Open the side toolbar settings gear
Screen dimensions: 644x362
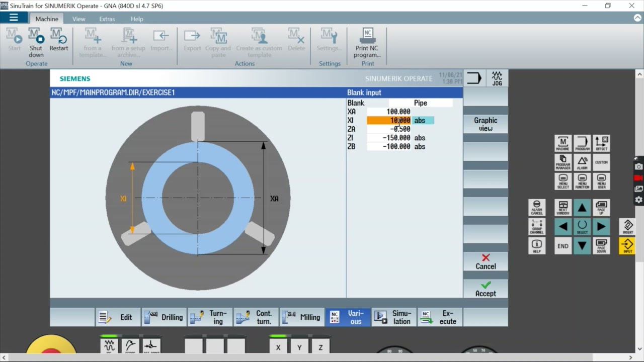[639, 200]
